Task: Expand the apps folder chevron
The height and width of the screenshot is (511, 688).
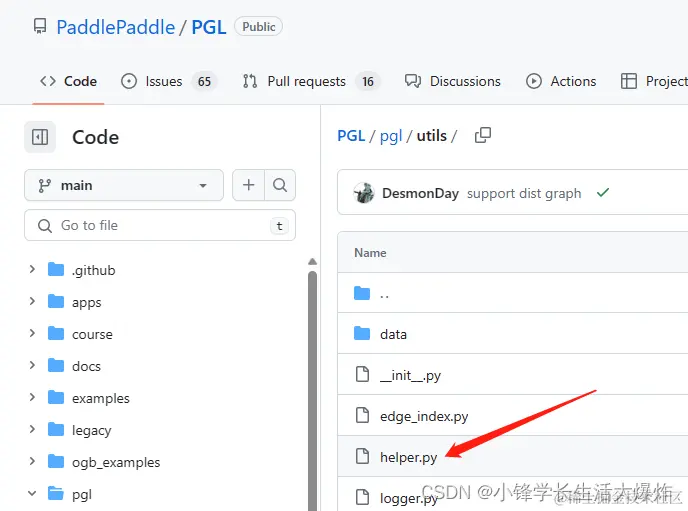Action: pyautogui.click(x=32, y=301)
